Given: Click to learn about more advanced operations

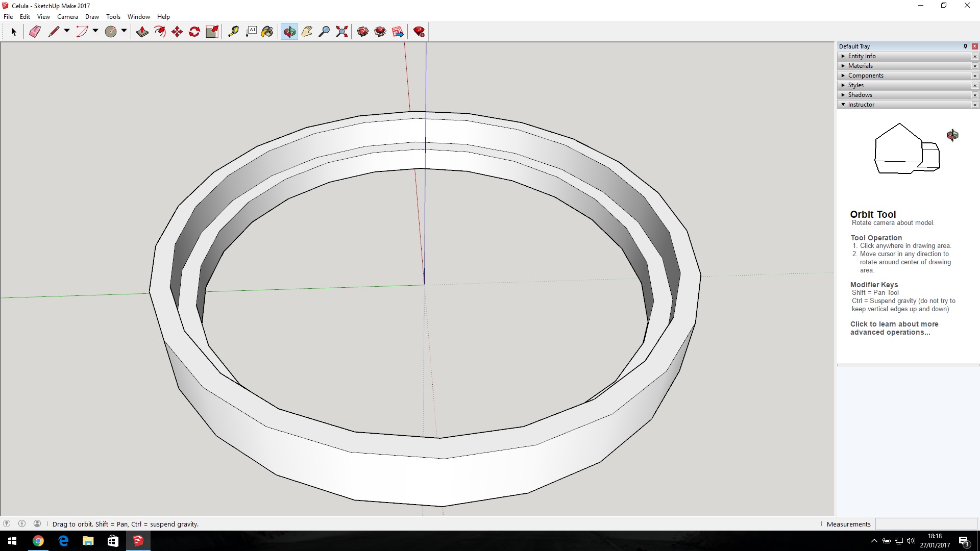Looking at the screenshot, I should [x=894, y=328].
